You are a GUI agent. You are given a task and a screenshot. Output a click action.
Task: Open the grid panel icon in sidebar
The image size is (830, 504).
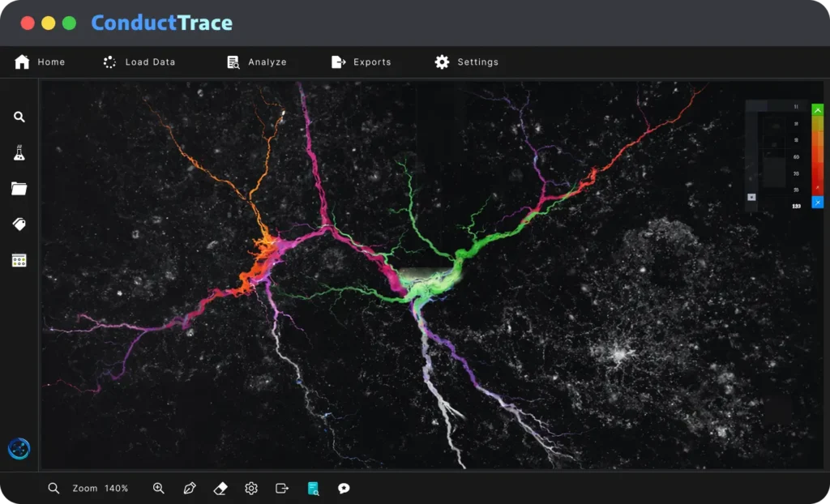19,260
